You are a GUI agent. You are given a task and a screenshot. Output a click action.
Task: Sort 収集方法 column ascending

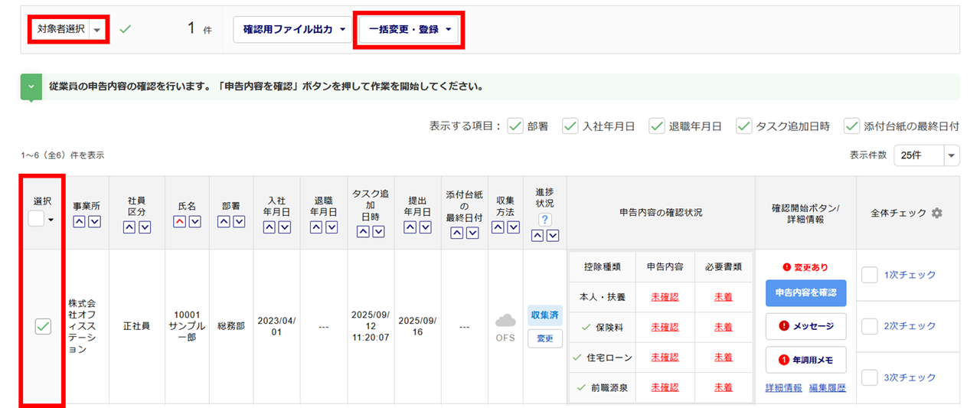498,227
